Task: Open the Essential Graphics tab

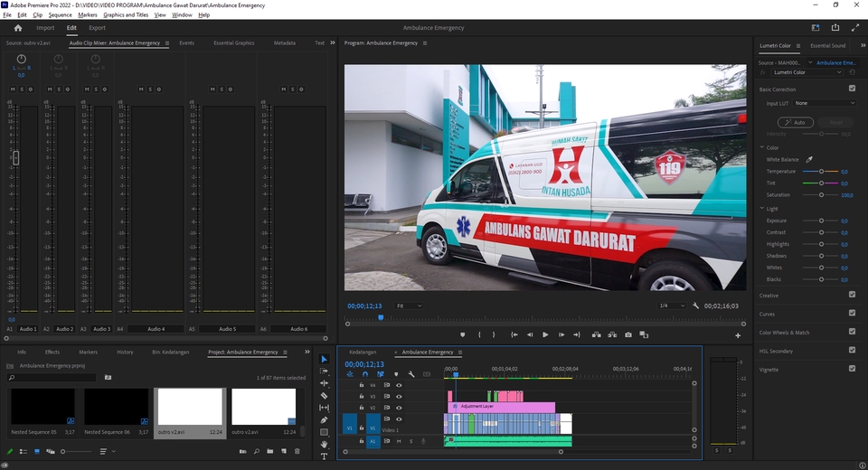Action: point(234,42)
